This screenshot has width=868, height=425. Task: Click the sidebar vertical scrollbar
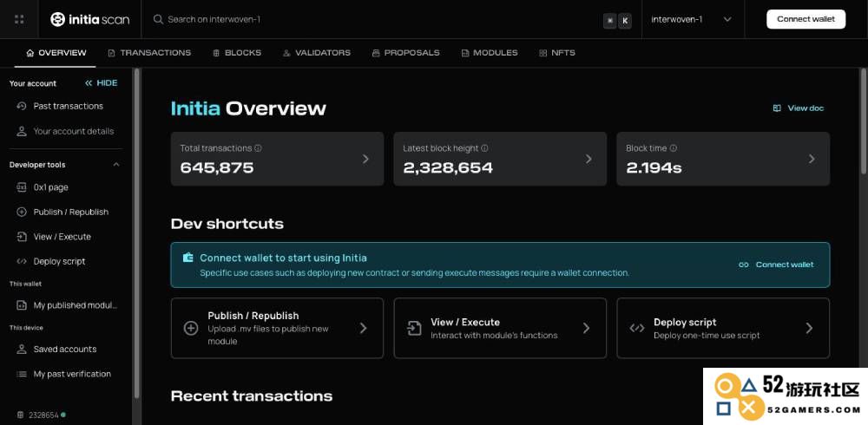tap(137, 232)
